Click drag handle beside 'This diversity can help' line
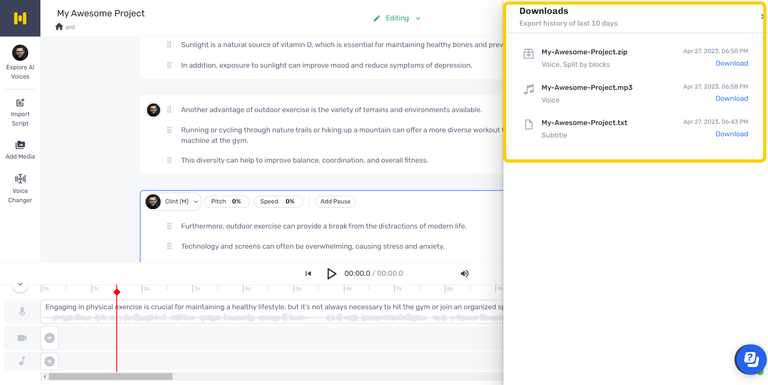This screenshot has width=768, height=385. (169, 160)
